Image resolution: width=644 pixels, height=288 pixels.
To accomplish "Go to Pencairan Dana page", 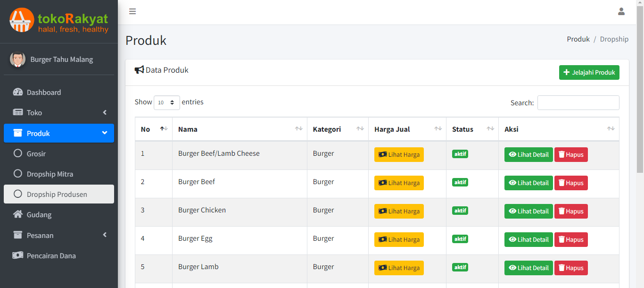I will coord(51,256).
